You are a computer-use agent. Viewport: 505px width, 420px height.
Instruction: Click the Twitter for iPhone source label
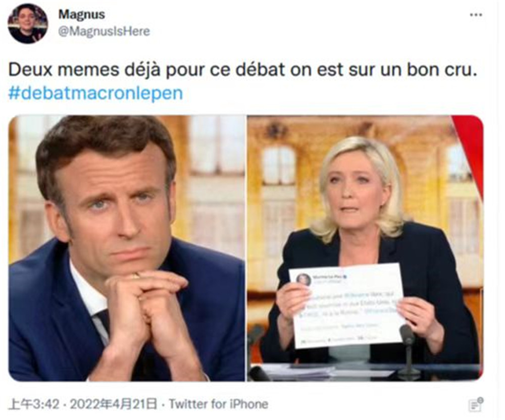(218, 404)
